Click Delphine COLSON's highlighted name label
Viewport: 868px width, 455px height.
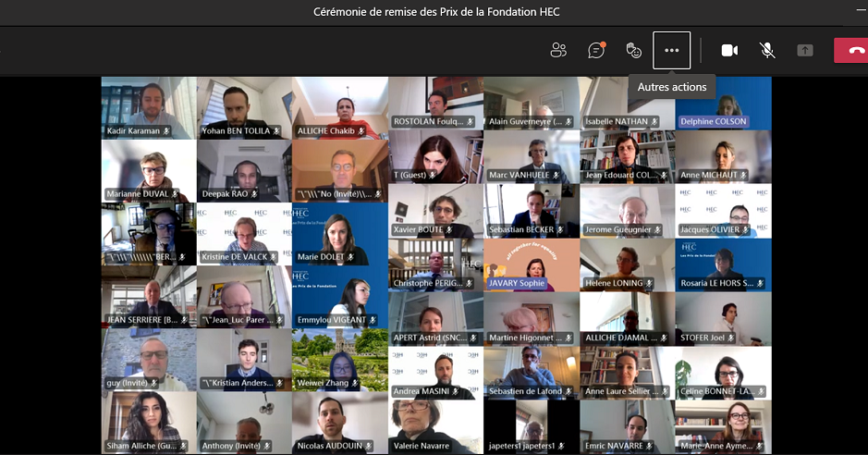pos(713,121)
